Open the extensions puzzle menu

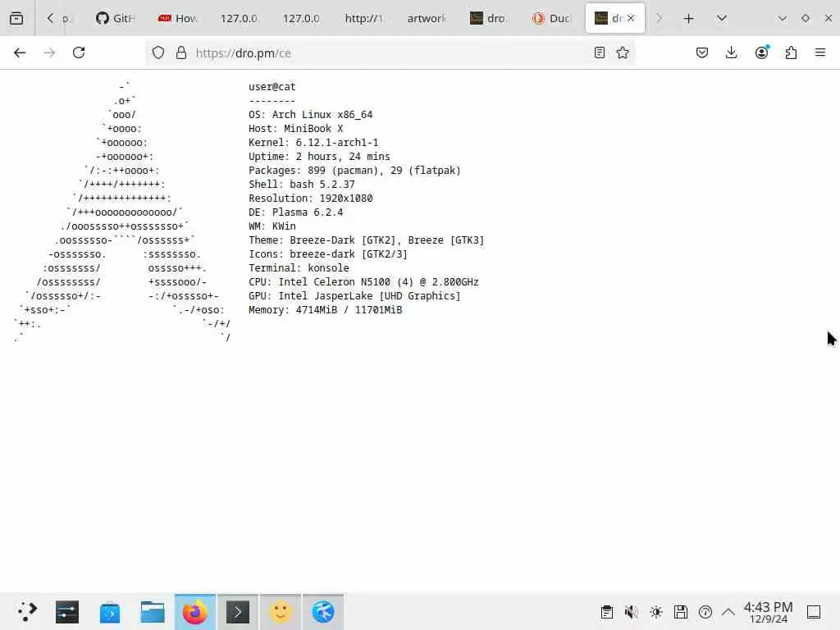(x=791, y=52)
